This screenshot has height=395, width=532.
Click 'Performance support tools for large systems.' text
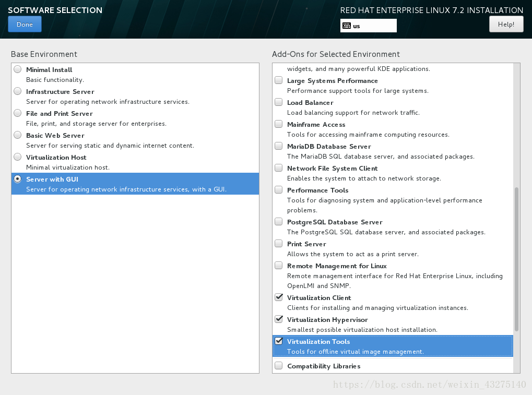point(358,91)
